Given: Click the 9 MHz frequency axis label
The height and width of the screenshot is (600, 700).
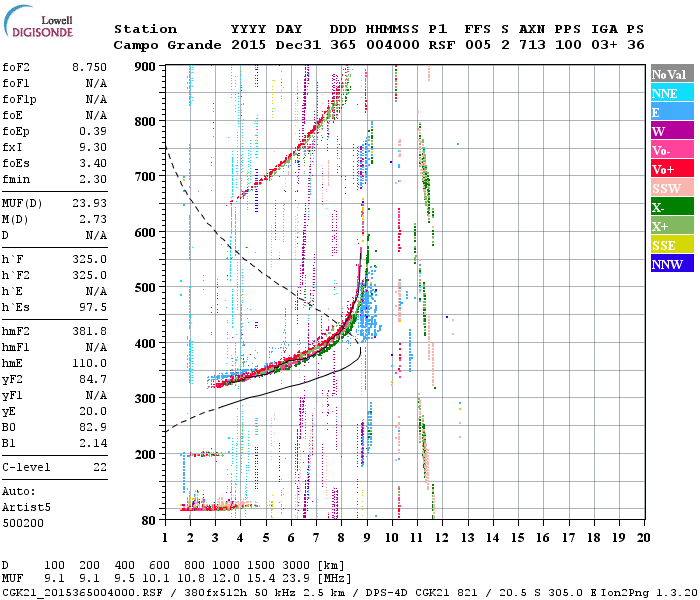Looking at the screenshot, I should (367, 538).
